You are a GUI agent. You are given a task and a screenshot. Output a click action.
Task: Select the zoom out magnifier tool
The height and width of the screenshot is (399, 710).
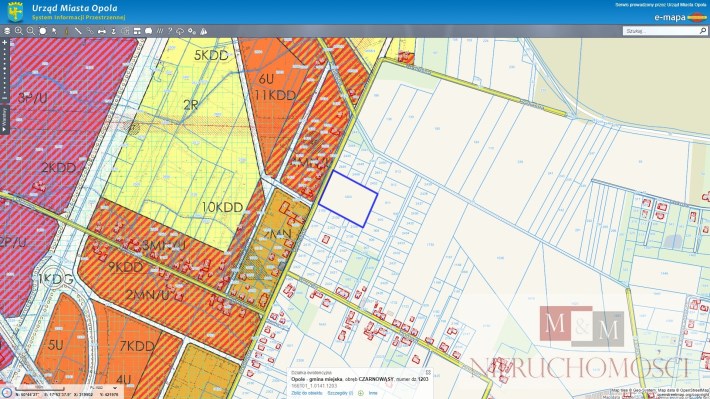(x=30, y=31)
